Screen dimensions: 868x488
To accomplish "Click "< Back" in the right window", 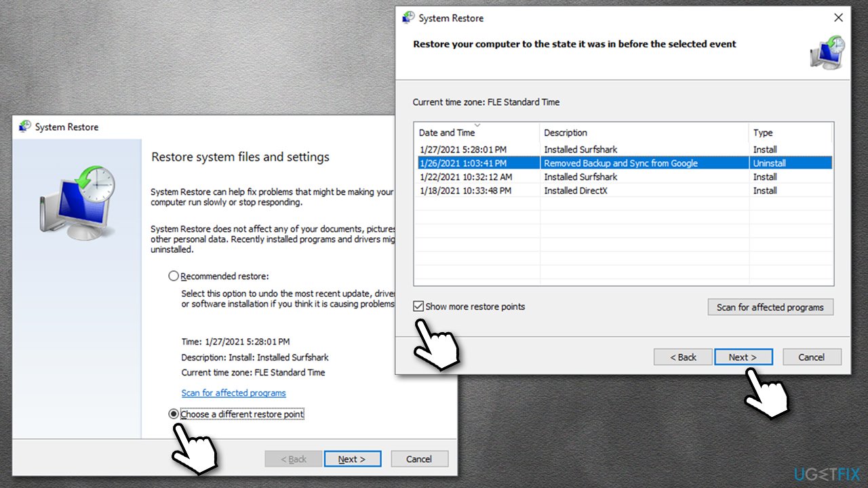I will point(682,357).
